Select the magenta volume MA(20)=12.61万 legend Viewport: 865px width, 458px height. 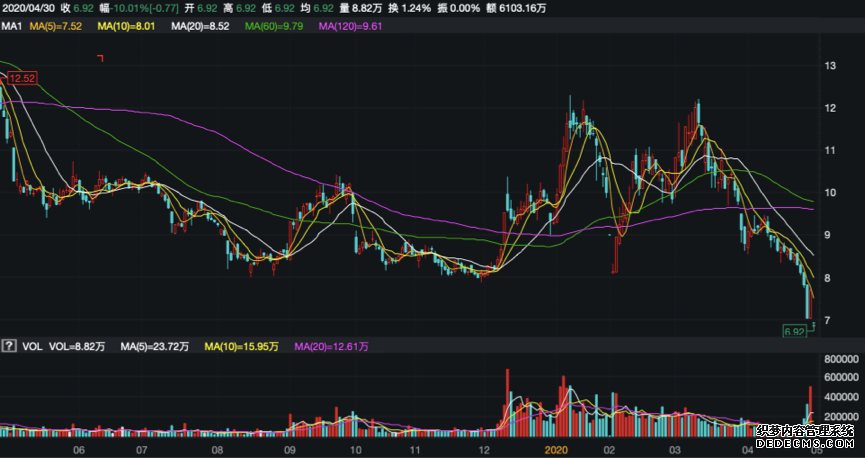pyautogui.click(x=331, y=346)
